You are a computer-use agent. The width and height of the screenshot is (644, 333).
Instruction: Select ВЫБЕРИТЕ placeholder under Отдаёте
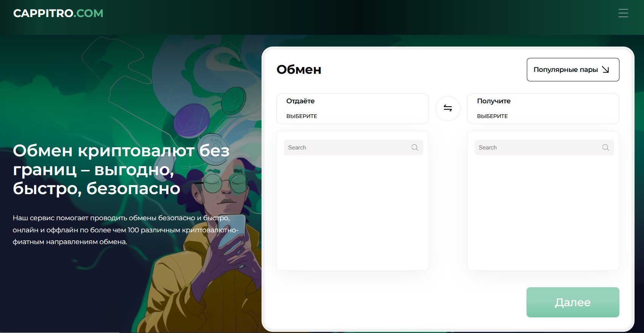coord(302,116)
